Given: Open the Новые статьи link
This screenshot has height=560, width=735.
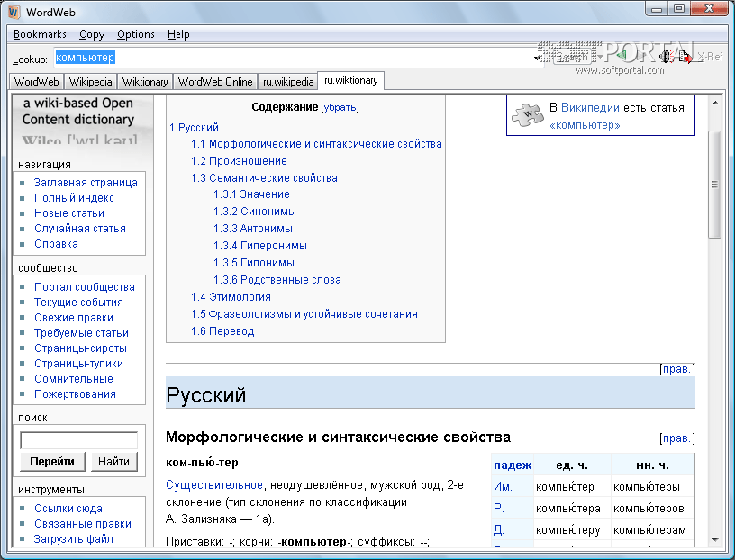Looking at the screenshot, I should point(69,213).
